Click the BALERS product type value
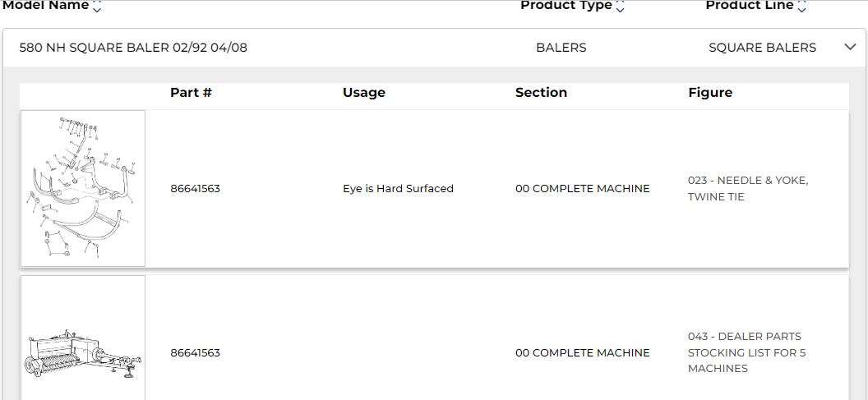The image size is (868, 400). tap(561, 48)
